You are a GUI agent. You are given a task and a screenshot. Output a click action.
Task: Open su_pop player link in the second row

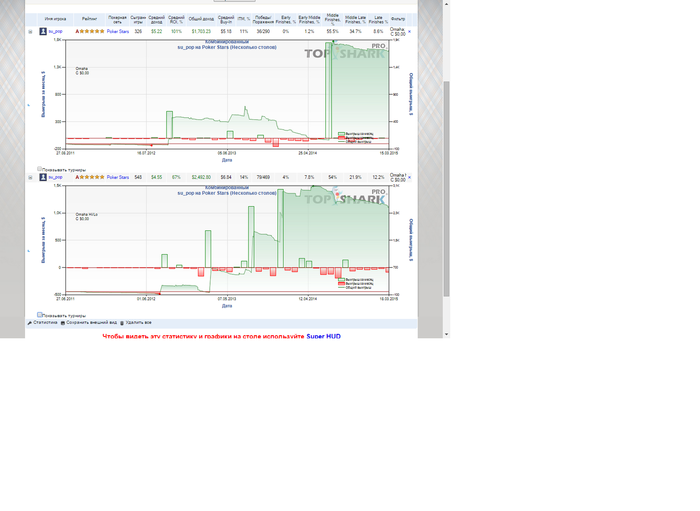coord(55,177)
